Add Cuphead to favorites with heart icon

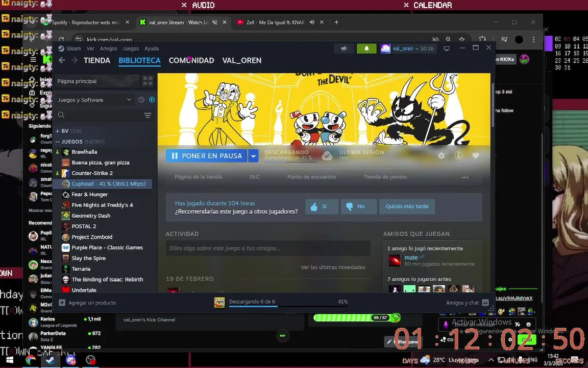coord(476,155)
